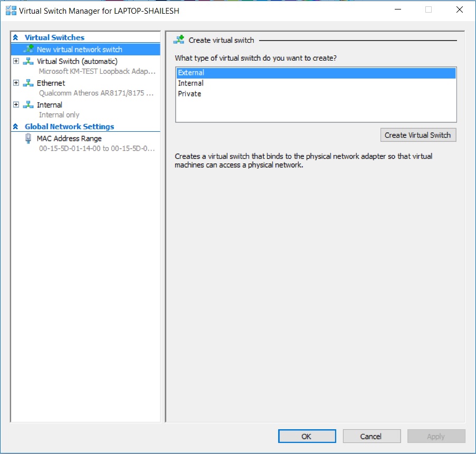Expand the Ethernet tree node
The image size is (476, 454).
[16, 83]
